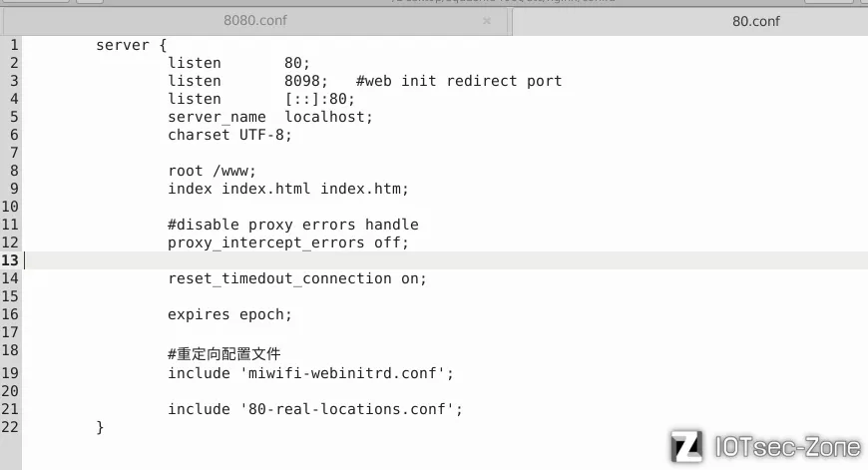This screenshot has height=470, width=868.
Task: Click the 'expires epoch;' line
Action: [229, 314]
